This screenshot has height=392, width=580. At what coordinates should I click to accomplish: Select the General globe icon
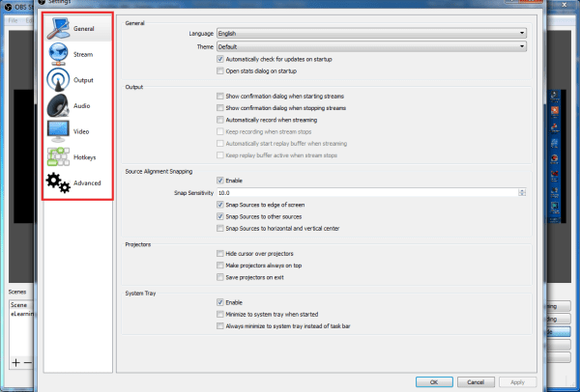click(58, 29)
